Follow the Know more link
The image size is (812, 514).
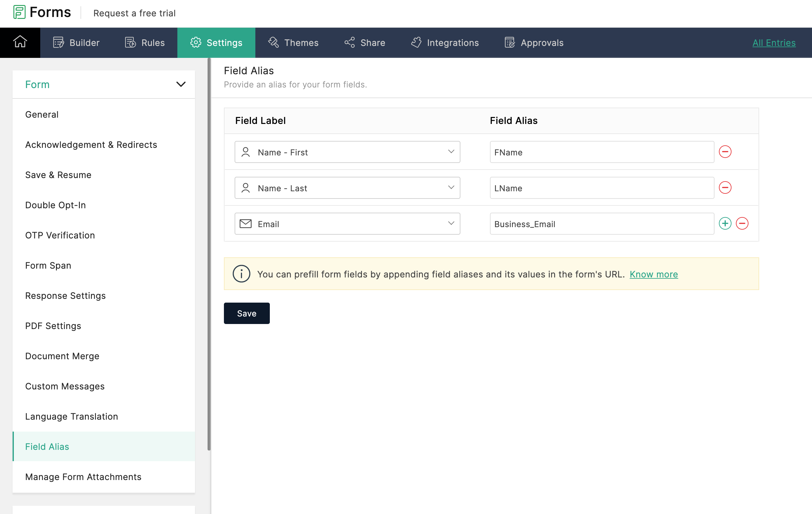pyautogui.click(x=653, y=274)
